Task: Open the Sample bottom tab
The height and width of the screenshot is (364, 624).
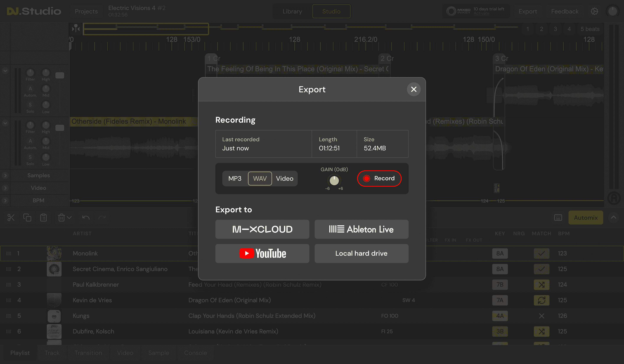Action: 158,353
